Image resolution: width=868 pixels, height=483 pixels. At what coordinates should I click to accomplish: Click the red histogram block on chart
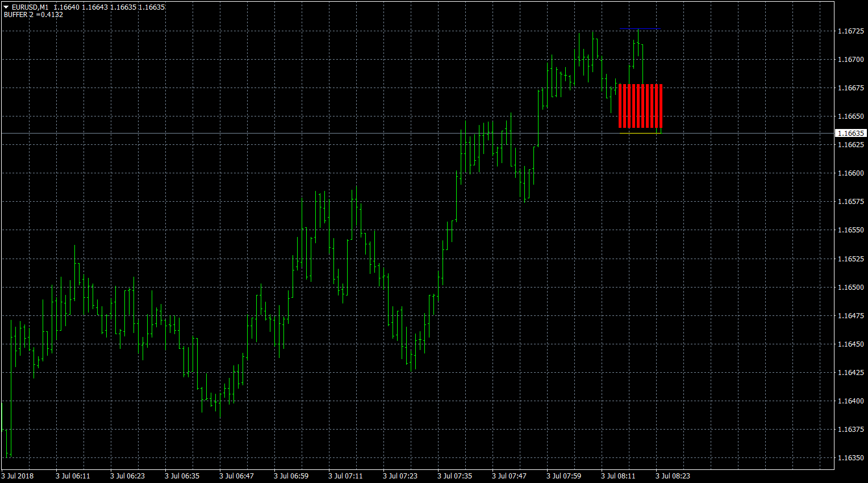pos(640,106)
